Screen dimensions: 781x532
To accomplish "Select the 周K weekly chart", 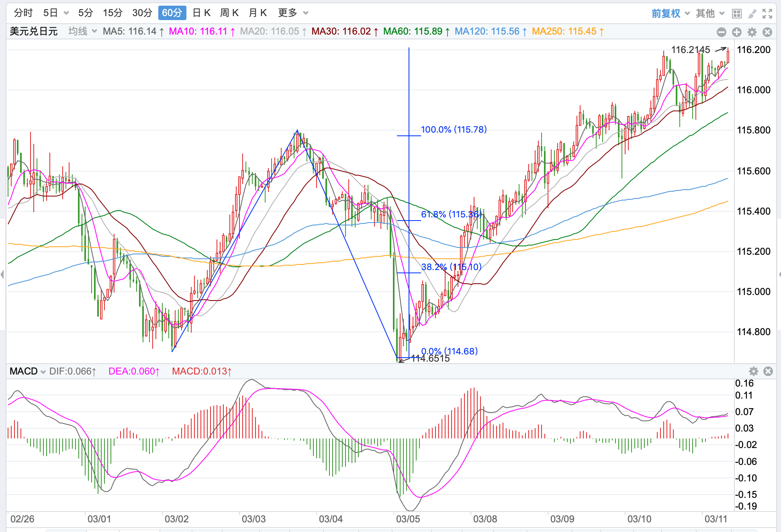I will [x=229, y=13].
